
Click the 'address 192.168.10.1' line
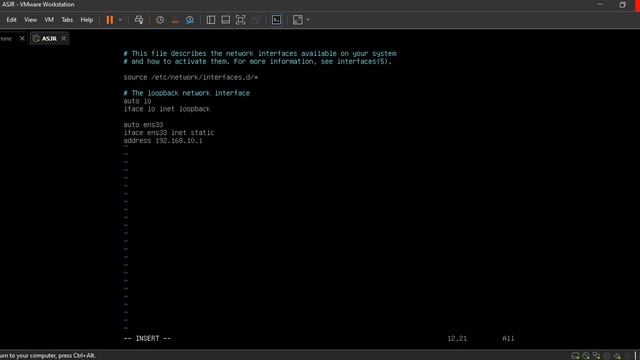coord(163,140)
